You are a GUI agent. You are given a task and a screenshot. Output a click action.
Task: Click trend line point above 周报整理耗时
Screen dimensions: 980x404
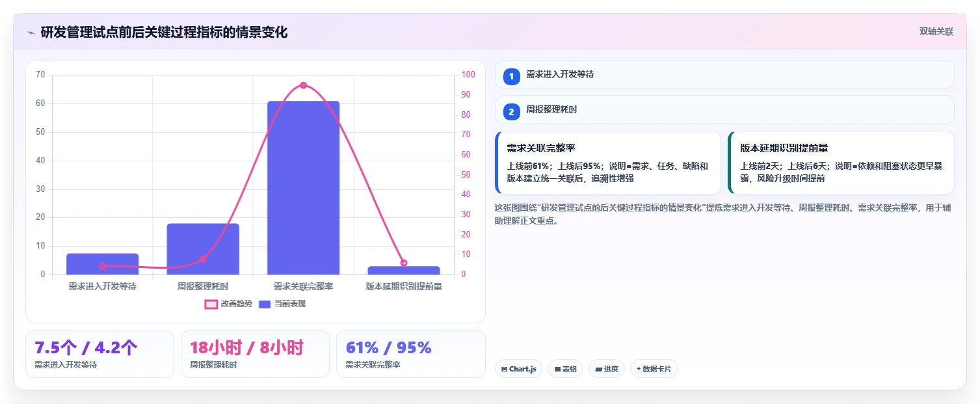(203, 259)
